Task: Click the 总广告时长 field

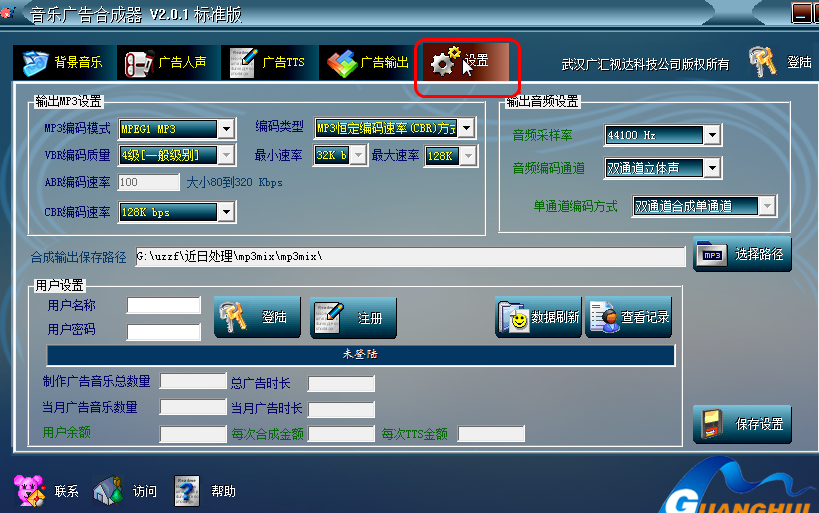Action: click(x=341, y=383)
